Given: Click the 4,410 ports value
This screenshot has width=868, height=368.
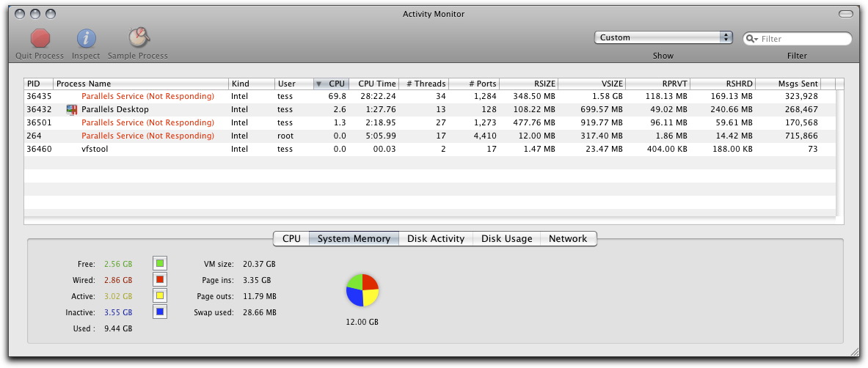Looking at the screenshot, I should click(x=486, y=136).
